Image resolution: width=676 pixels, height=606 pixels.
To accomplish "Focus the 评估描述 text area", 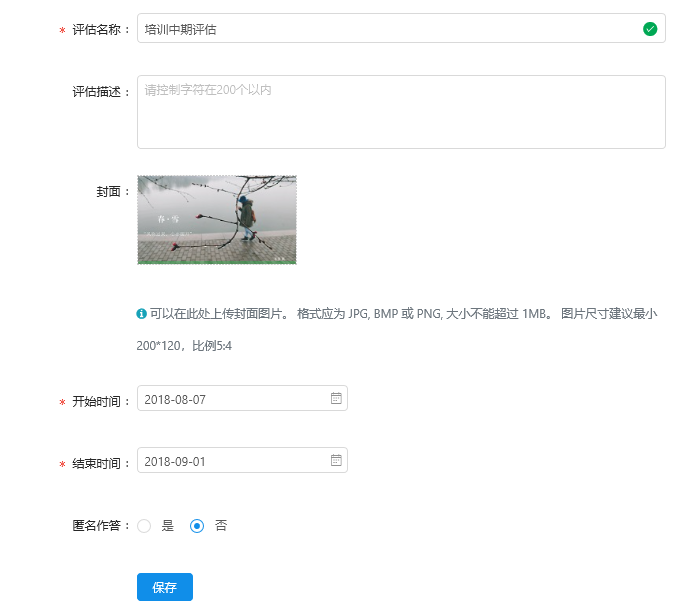I will coord(401,112).
